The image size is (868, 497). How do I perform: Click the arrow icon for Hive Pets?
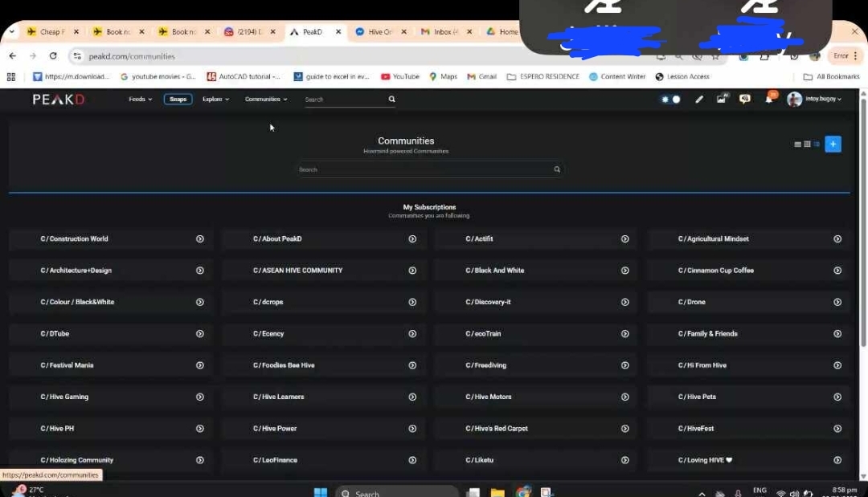(837, 397)
